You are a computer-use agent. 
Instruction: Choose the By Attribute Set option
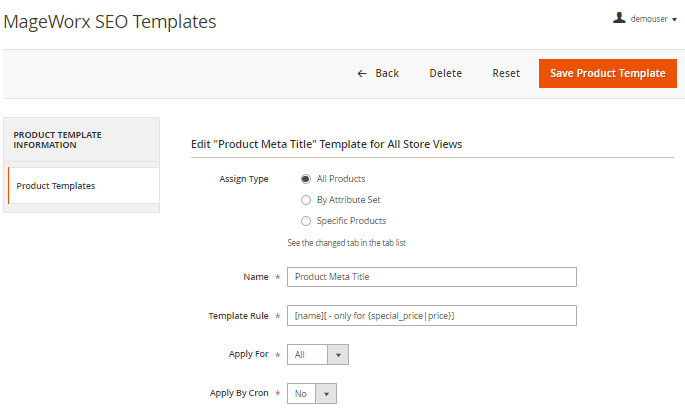click(306, 200)
